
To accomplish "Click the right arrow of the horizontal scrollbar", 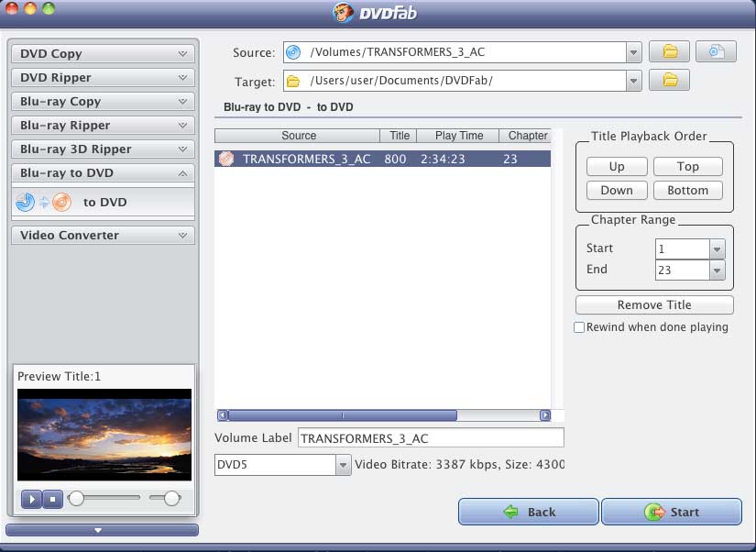I will coord(545,415).
